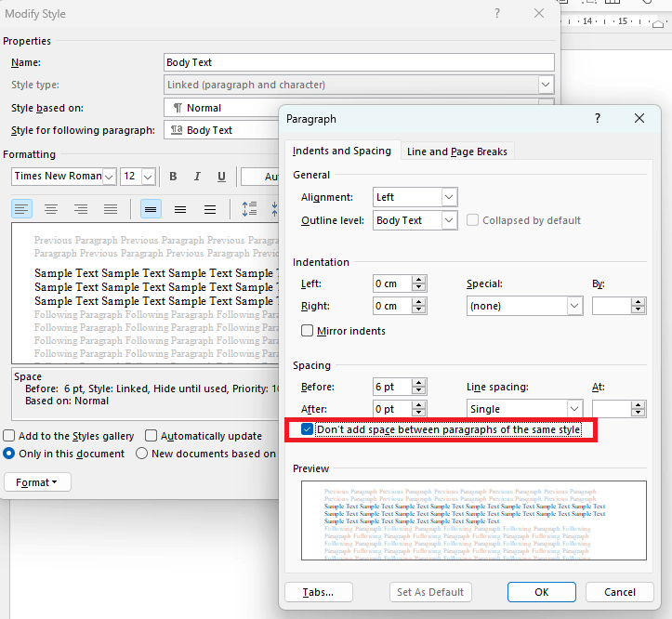The width and height of the screenshot is (672, 619).
Task: Click the Before spacing value field
Action: [392, 387]
